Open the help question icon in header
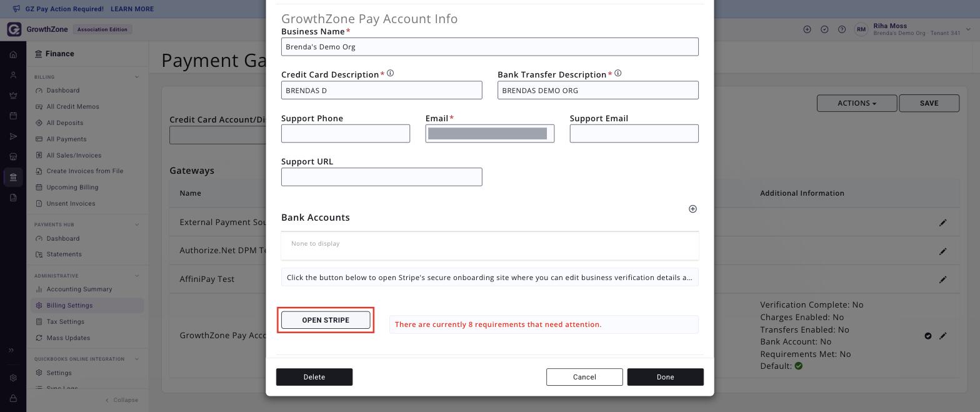The image size is (980, 412). [842, 29]
